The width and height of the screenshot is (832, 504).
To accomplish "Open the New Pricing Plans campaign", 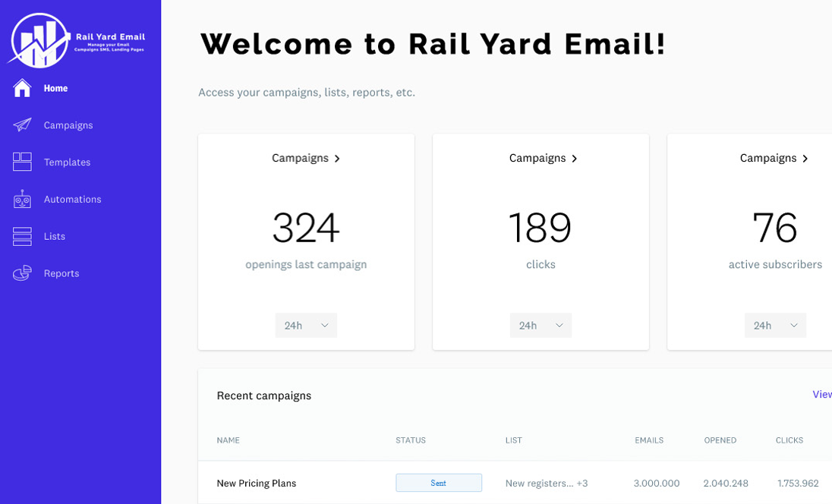I will pyautogui.click(x=257, y=483).
